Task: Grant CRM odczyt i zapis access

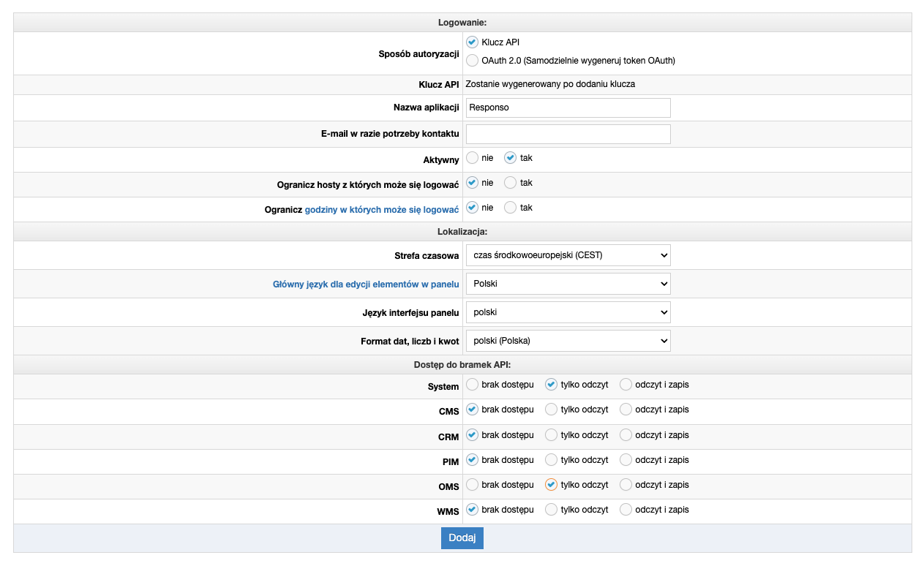Action: click(626, 435)
